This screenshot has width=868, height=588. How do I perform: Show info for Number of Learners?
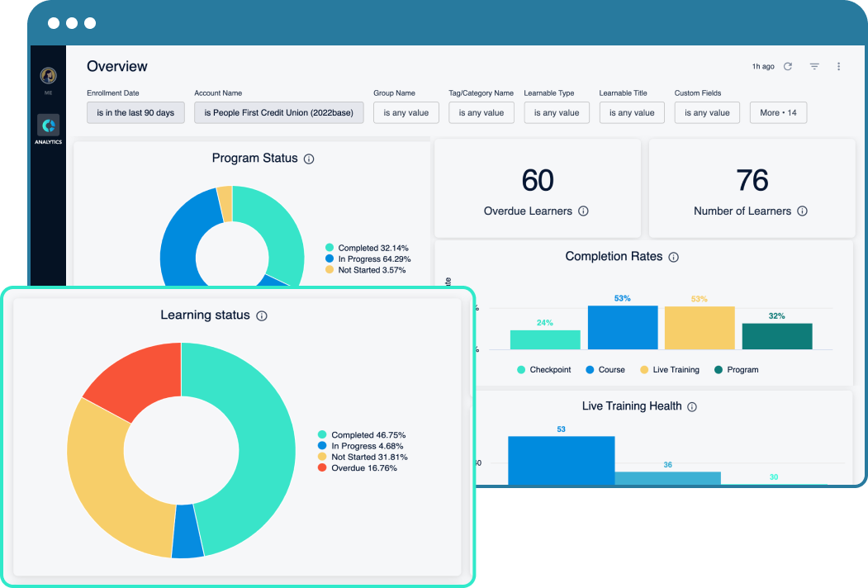click(802, 211)
